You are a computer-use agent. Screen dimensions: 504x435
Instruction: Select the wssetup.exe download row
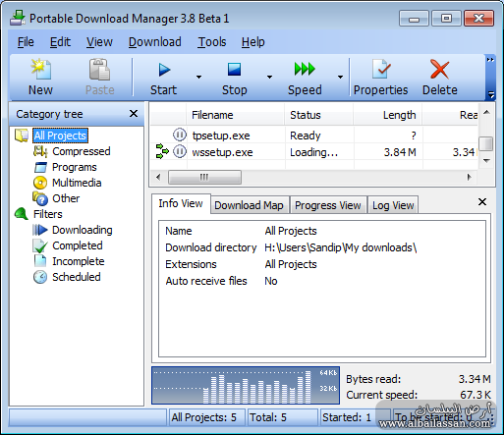(x=314, y=152)
